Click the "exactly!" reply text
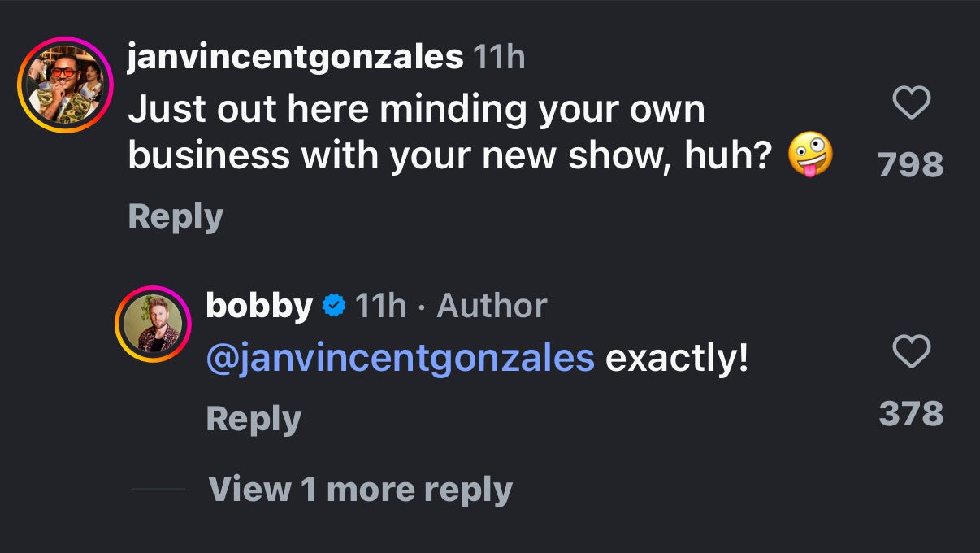The height and width of the screenshot is (553, 980). click(676, 358)
